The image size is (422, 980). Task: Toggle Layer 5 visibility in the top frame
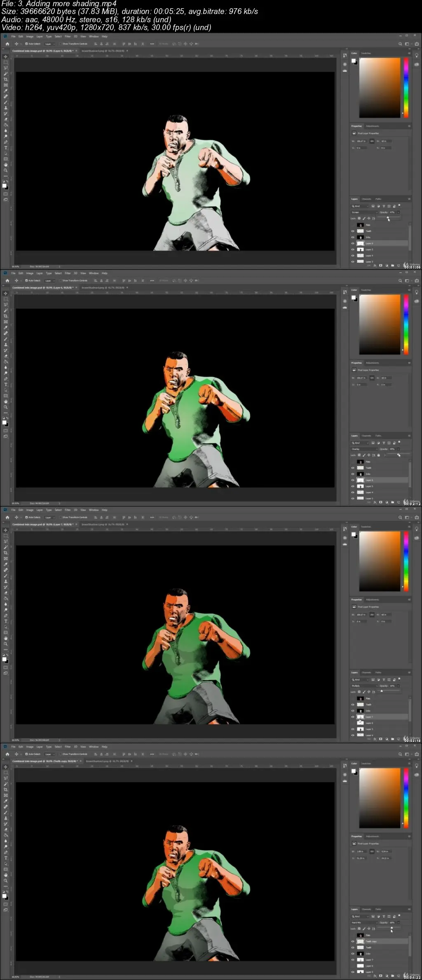point(353,250)
